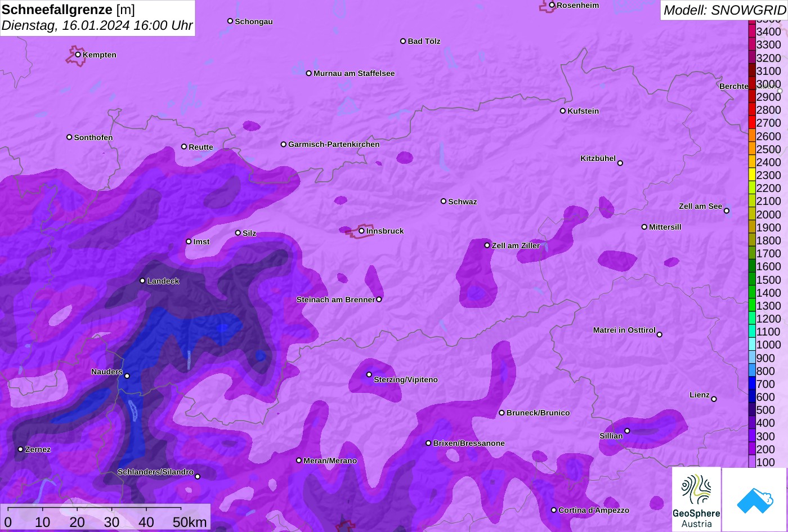Click the 'Berchte' cut-off town label
This screenshot has height=532, width=788.
(734, 86)
